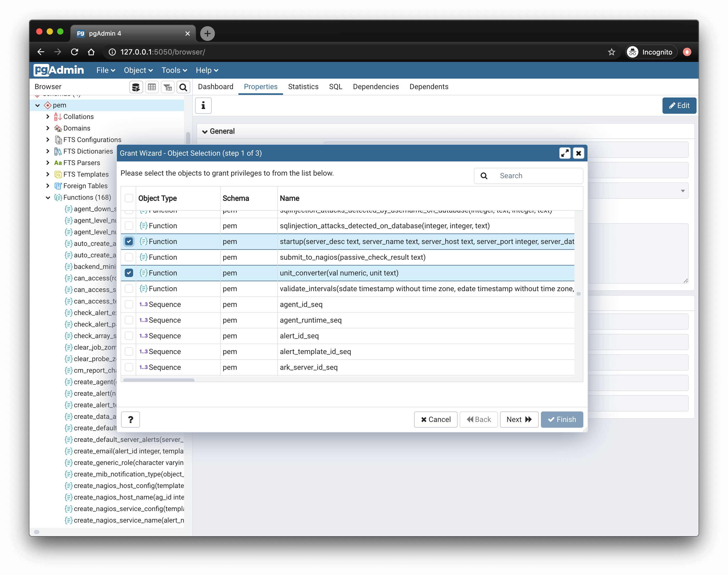Switch to the Statistics tab
Viewport: 728px width, 575px height.
(x=303, y=86)
